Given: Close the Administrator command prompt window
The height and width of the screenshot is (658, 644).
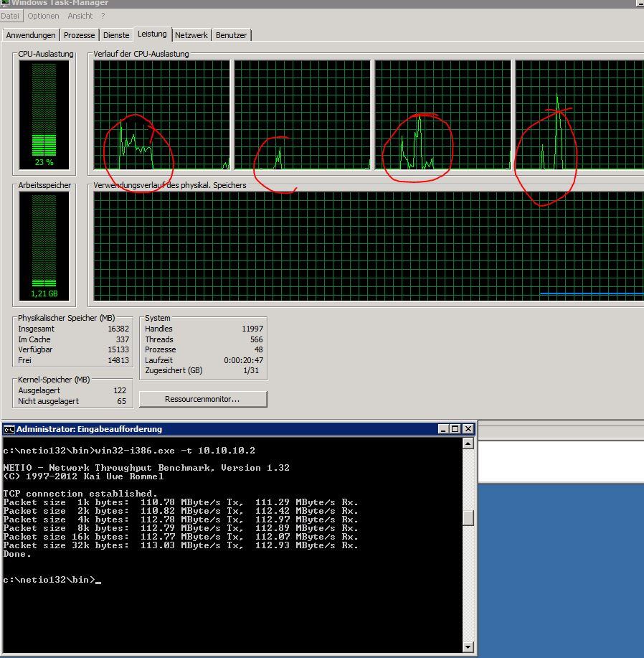Looking at the screenshot, I should pos(468,429).
